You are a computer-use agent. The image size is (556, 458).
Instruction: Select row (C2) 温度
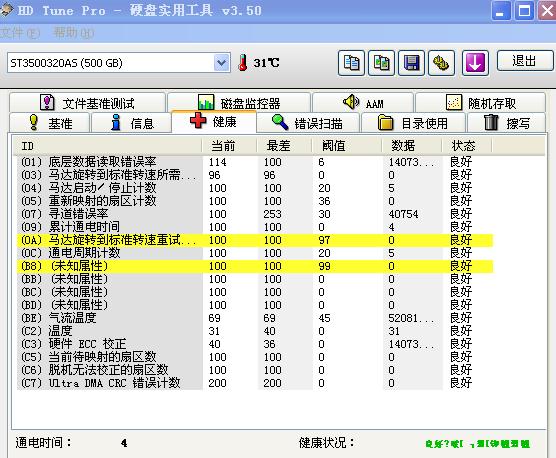255,331
